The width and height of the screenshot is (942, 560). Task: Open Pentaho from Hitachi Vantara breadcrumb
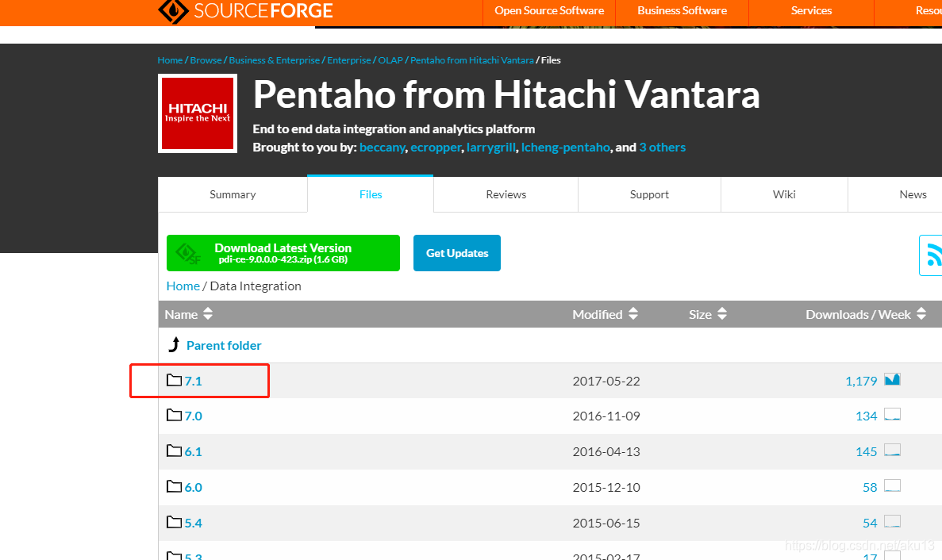point(471,60)
